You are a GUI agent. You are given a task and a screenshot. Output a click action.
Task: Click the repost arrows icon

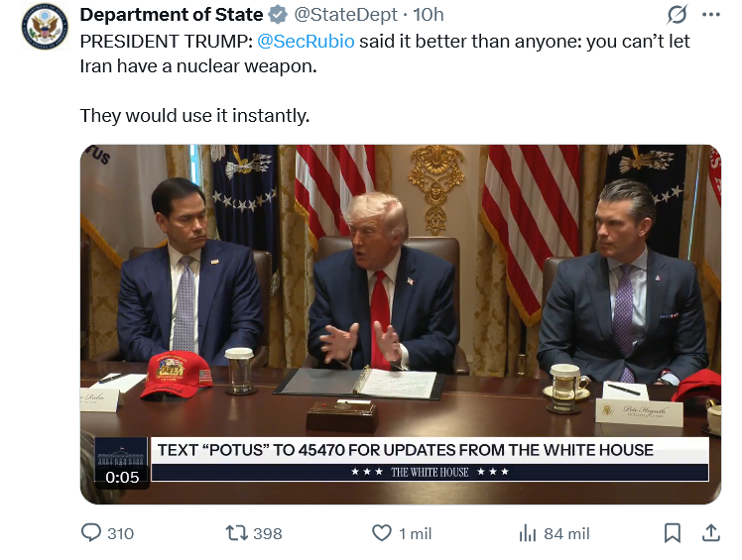[237, 533]
